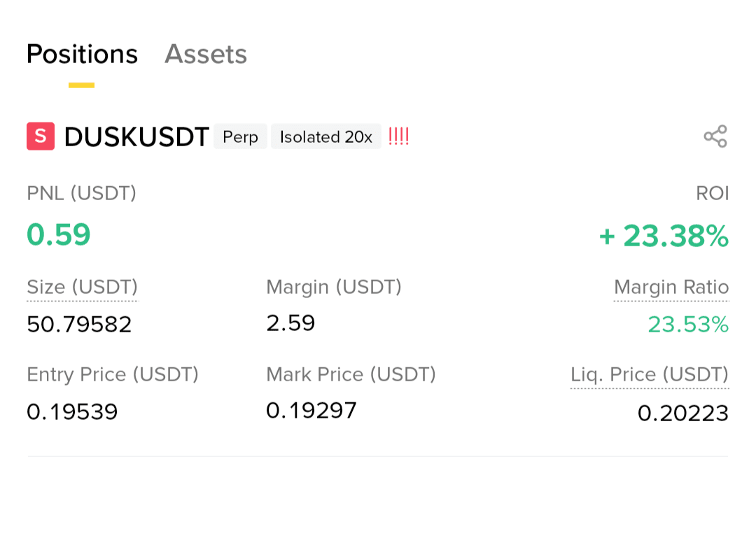Screen dimensions: 756x559
Task: Adjust the Isolated 20x leverage badge
Action: [x=326, y=137]
